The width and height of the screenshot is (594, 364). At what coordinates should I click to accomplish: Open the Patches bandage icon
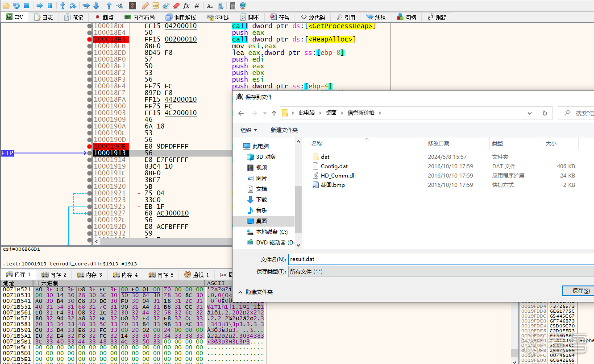(145, 6)
